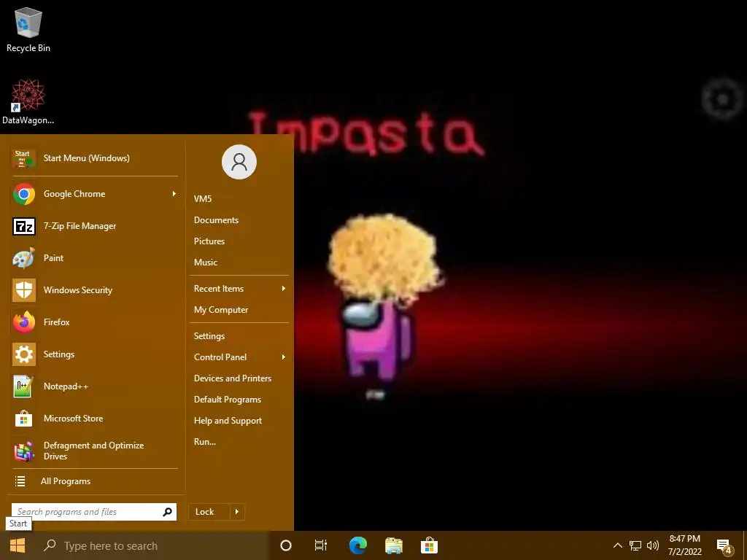Click the Windows Start button on taskbar

[18, 545]
